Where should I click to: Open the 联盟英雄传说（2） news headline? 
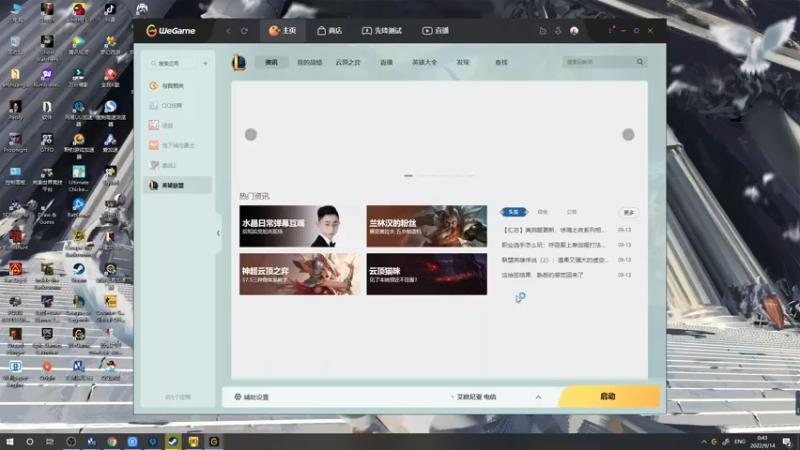[555, 260]
